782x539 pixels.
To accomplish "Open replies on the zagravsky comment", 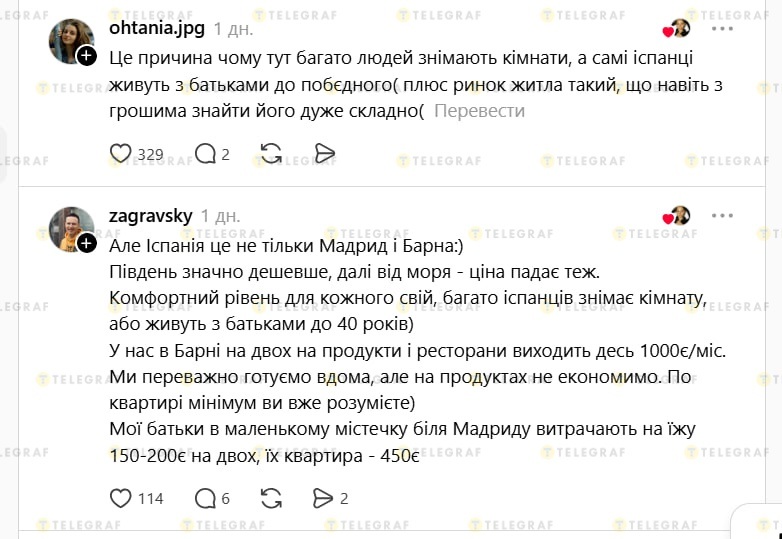I will point(205,498).
